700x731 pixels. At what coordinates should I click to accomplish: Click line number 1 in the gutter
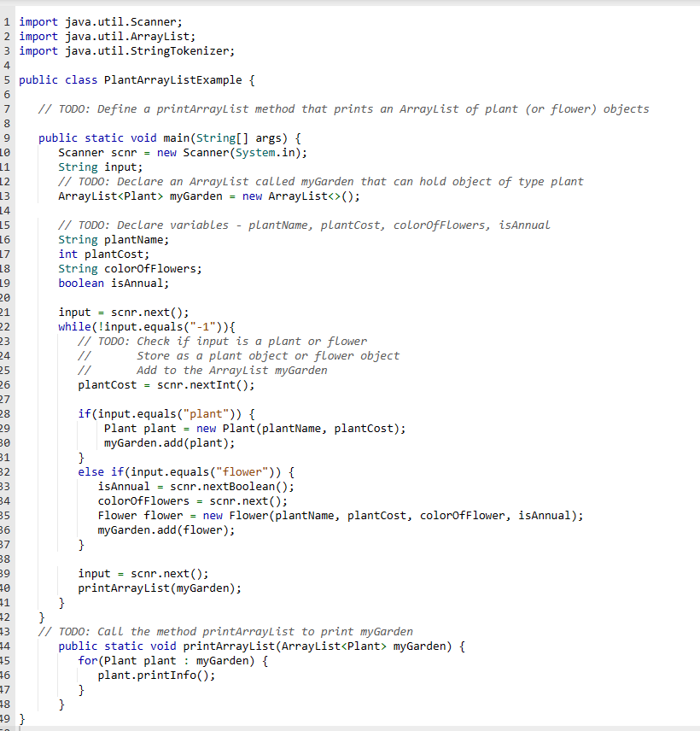tap(7, 21)
